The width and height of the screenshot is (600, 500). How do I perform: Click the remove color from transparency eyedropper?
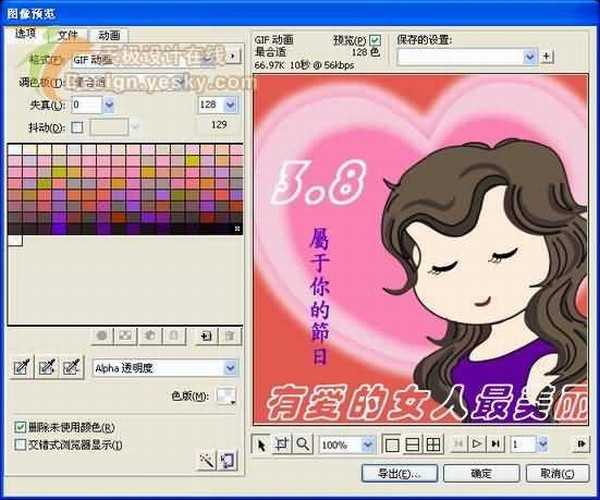point(71,367)
